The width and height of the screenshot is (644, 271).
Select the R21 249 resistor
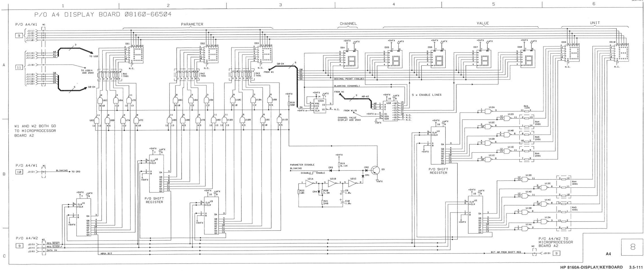(x=322, y=202)
